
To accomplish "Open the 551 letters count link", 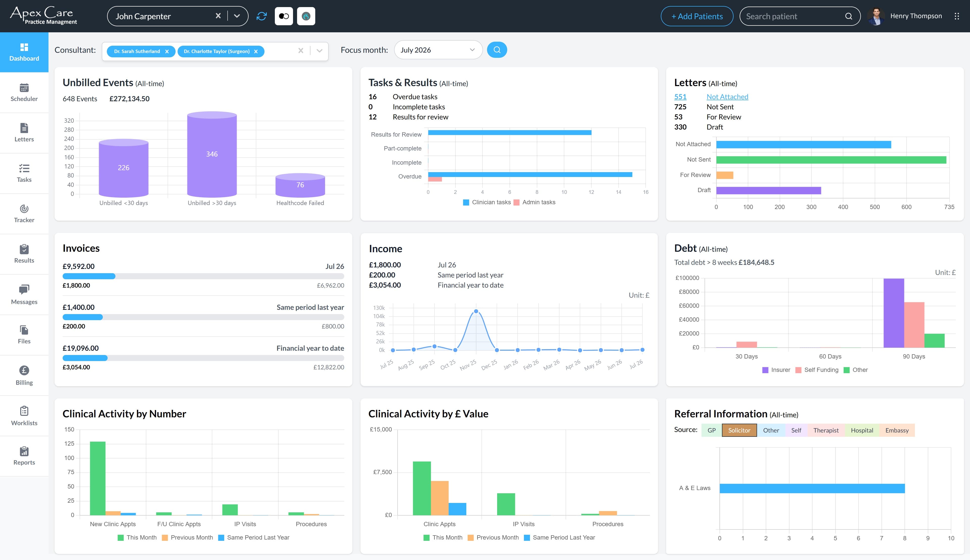I will tap(680, 96).
